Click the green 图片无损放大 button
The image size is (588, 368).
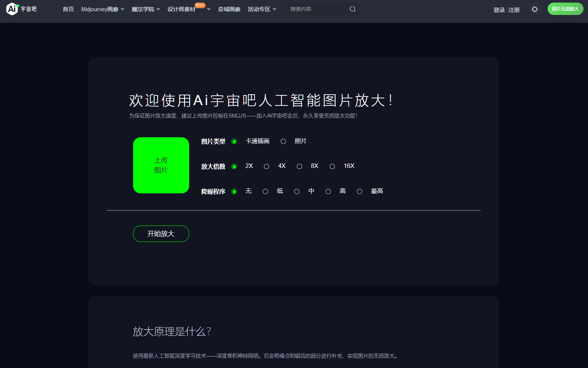click(x=565, y=9)
